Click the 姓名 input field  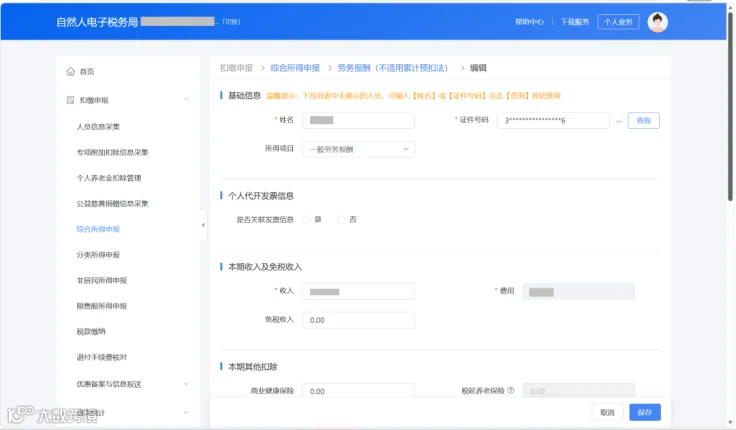point(358,120)
